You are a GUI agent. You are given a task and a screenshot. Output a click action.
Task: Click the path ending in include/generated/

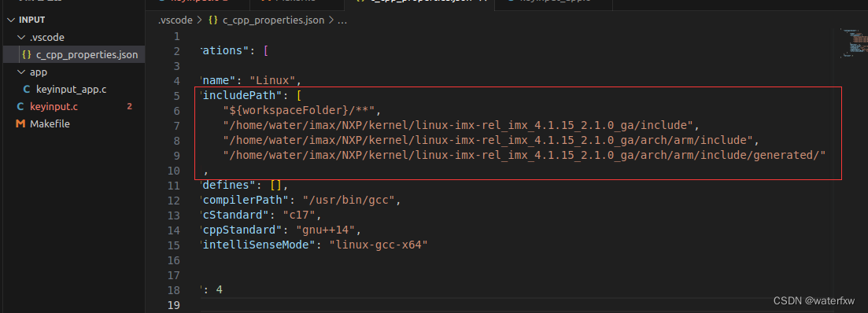[x=524, y=156]
